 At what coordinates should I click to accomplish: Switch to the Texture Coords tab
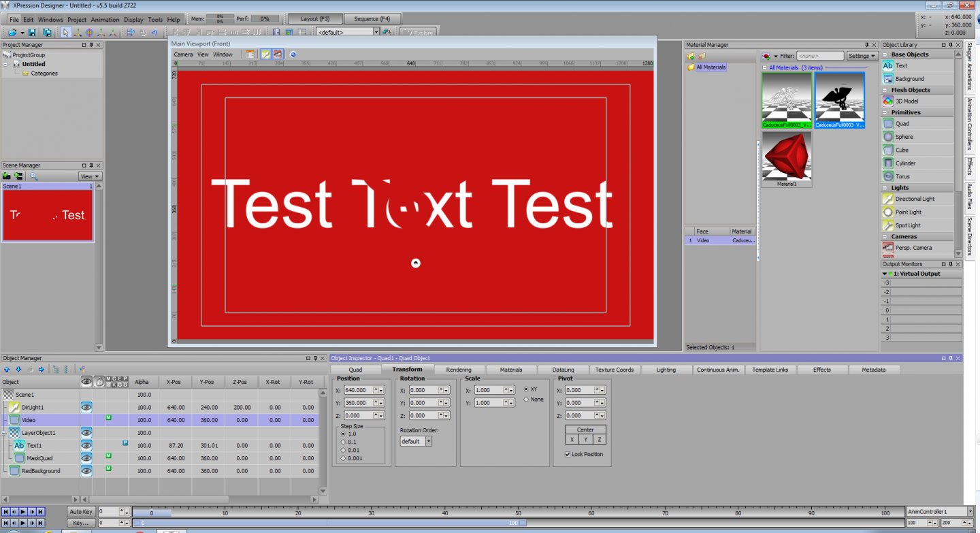point(615,370)
